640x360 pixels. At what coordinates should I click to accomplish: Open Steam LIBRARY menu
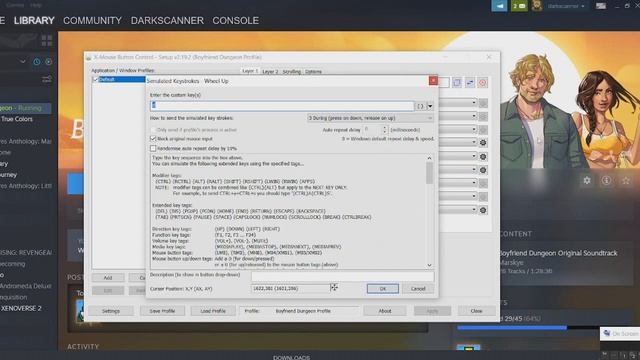point(34,20)
